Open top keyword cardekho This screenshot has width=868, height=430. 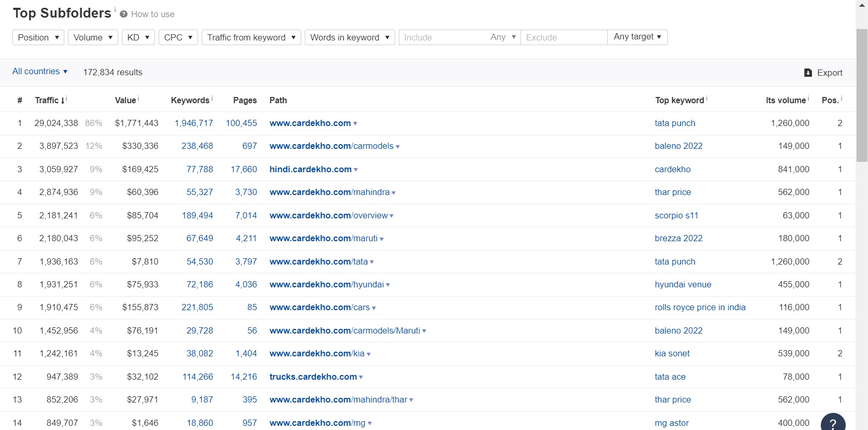click(x=673, y=169)
